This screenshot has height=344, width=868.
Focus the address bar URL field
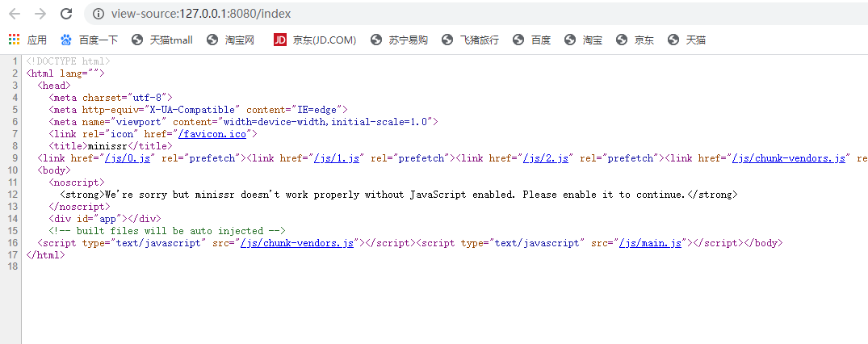pyautogui.click(x=476, y=14)
